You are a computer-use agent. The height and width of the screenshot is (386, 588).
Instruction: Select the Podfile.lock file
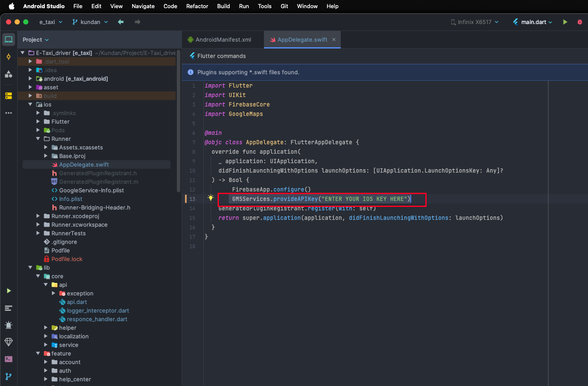click(67, 259)
